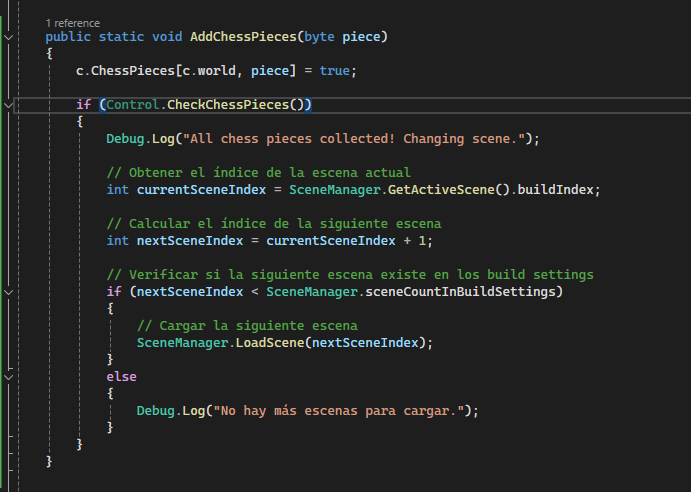The height and width of the screenshot is (492, 691).
Task: Click 'currentSceneIndex' variable declaration
Action: click(x=201, y=190)
